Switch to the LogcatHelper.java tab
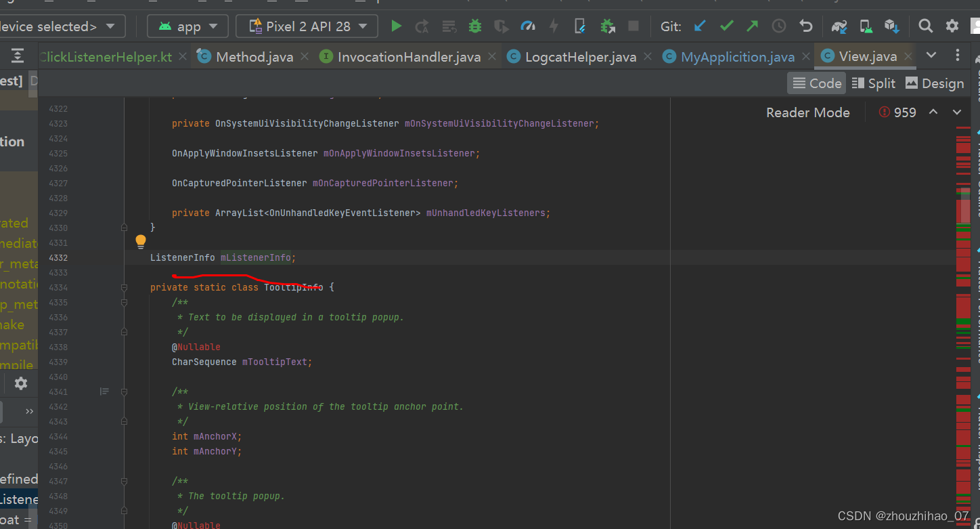 coord(581,56)
